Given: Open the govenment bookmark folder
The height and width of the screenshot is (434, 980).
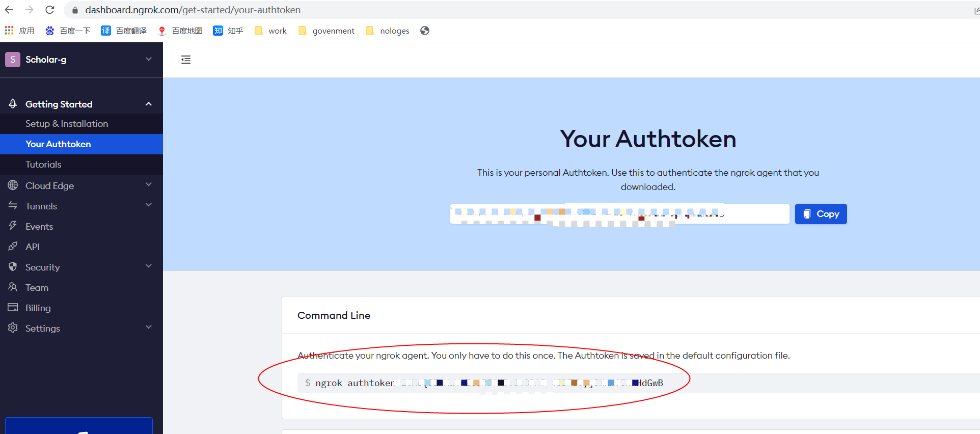Looking at the screenshot, I should point(326,31).
